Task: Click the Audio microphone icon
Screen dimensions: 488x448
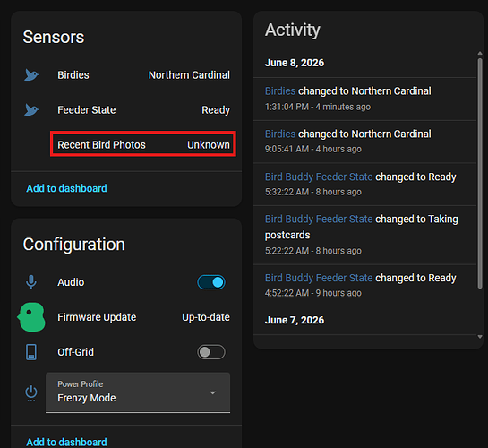Action: pos(31,282)
